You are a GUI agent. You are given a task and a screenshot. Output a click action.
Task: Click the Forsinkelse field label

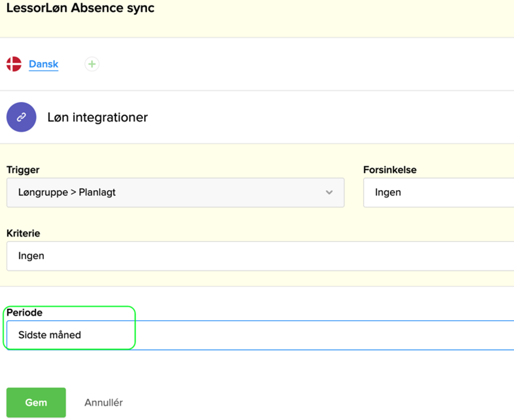pos(390,170)
